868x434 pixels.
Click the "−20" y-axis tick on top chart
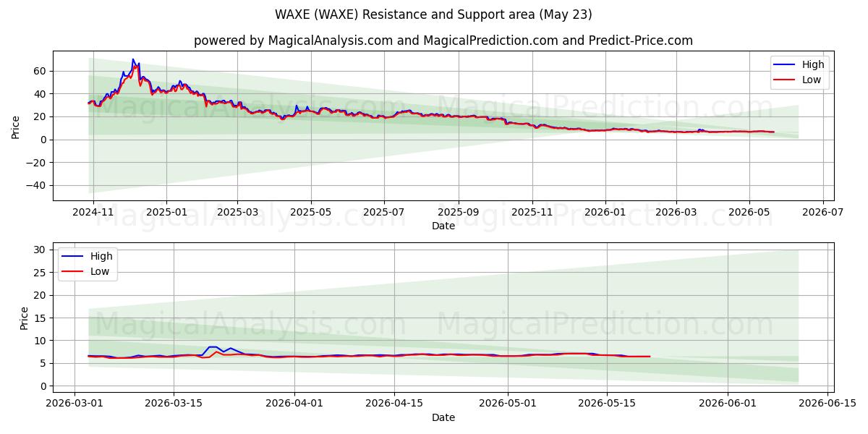tap(37, 163)
